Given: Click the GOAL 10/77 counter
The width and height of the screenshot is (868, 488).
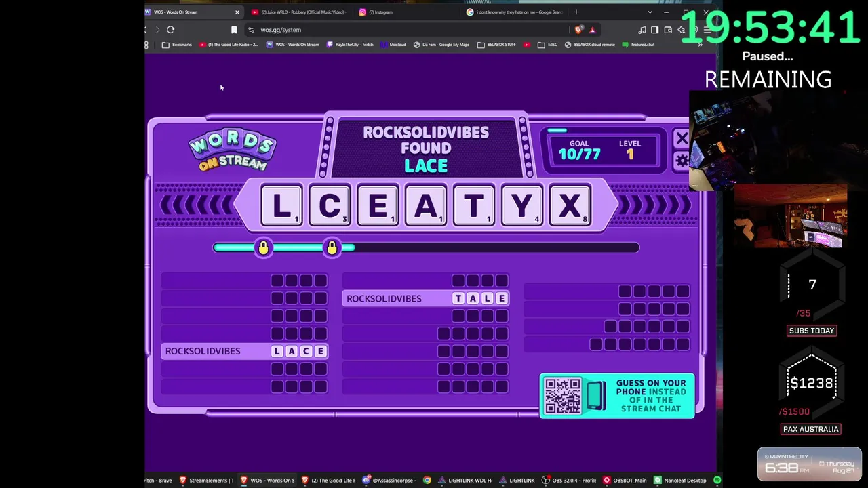Looking at the screenshot, I should [x=579, y=150].
